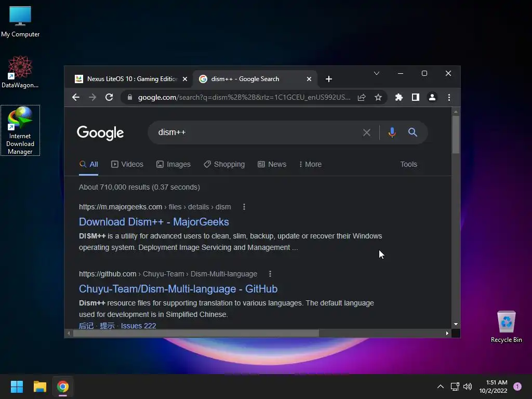
Task: Open the Issues 222 sublink
Action: pos(138,326)
